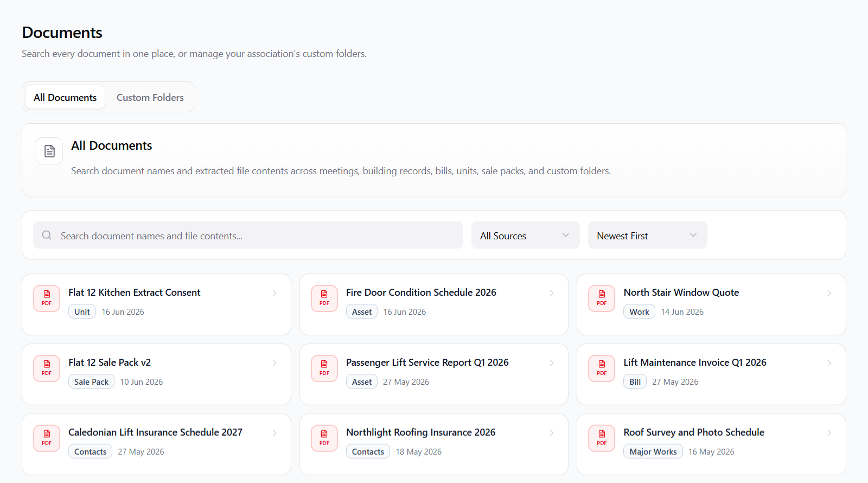Click the date 10 Jun 2026
Screen dimensions: 868x483
(x=141, y=382)
